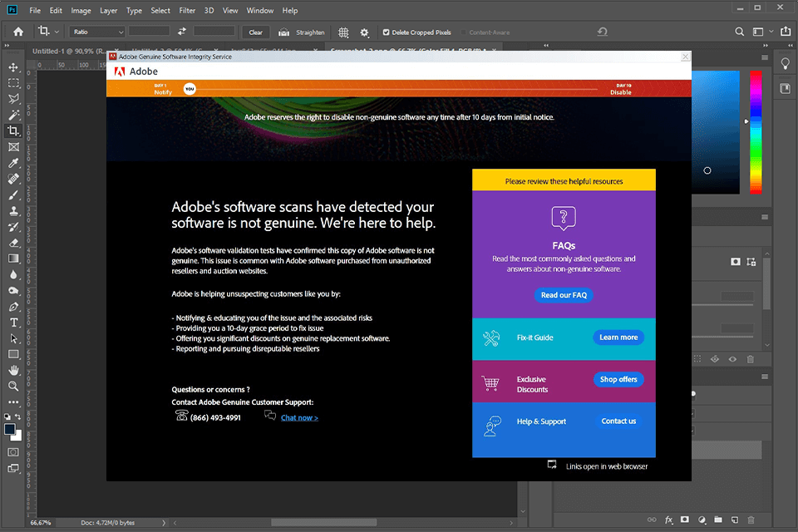The width and height of the screenshot is (798, 532).
Task: Open layer styles with the fx icon
Action: [x=668, y=520]
